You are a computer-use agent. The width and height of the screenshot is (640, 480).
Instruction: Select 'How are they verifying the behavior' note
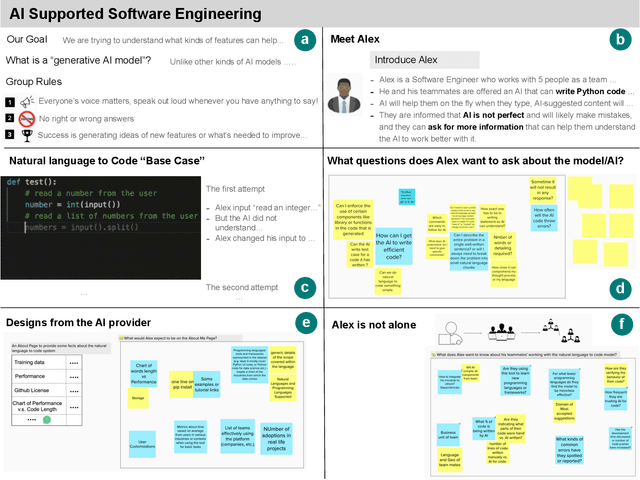[x=616, y=375]
